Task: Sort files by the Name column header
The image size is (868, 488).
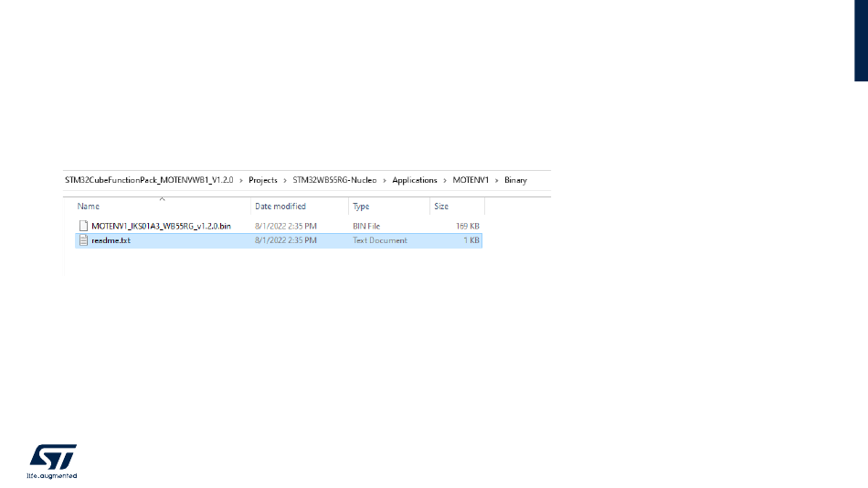Action: point(88,206)
